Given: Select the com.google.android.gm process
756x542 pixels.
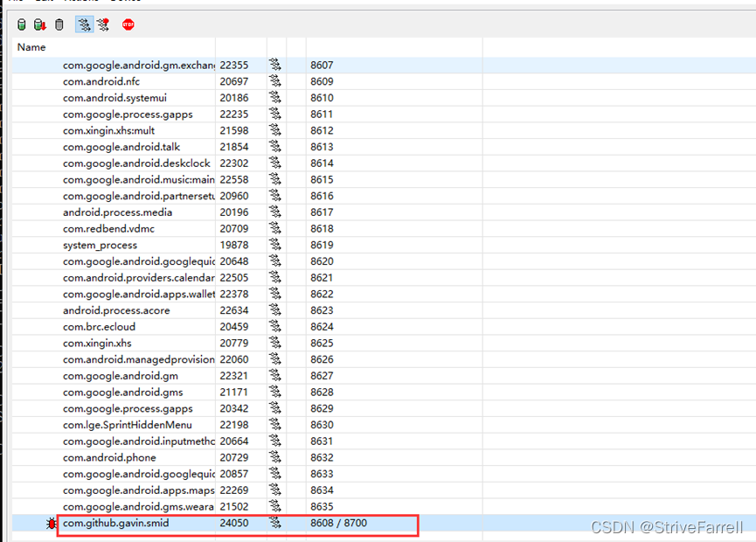Looking at the screenshot, I should pyautogui.click(x=121, y=376).
